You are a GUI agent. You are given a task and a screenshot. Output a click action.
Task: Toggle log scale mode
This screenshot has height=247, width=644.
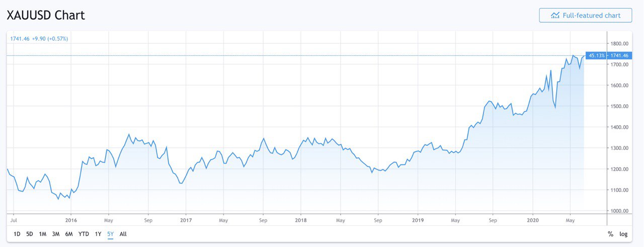pos(623,234)
